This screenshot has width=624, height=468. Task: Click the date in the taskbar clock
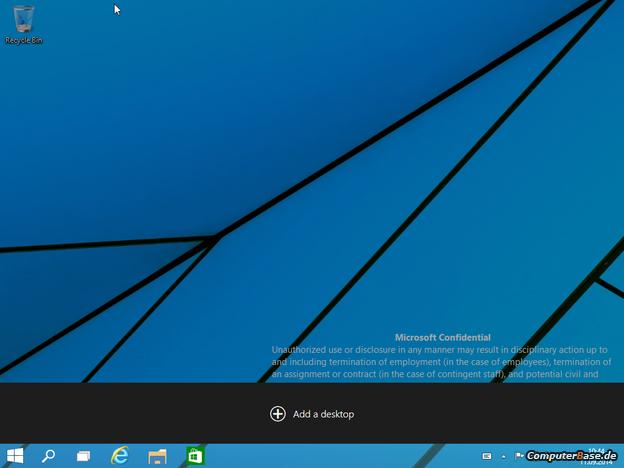596,463
